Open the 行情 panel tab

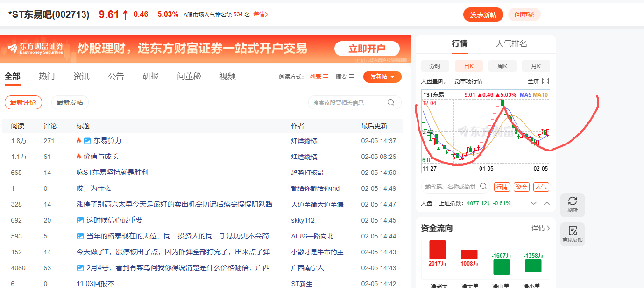[x=460, y=44]
